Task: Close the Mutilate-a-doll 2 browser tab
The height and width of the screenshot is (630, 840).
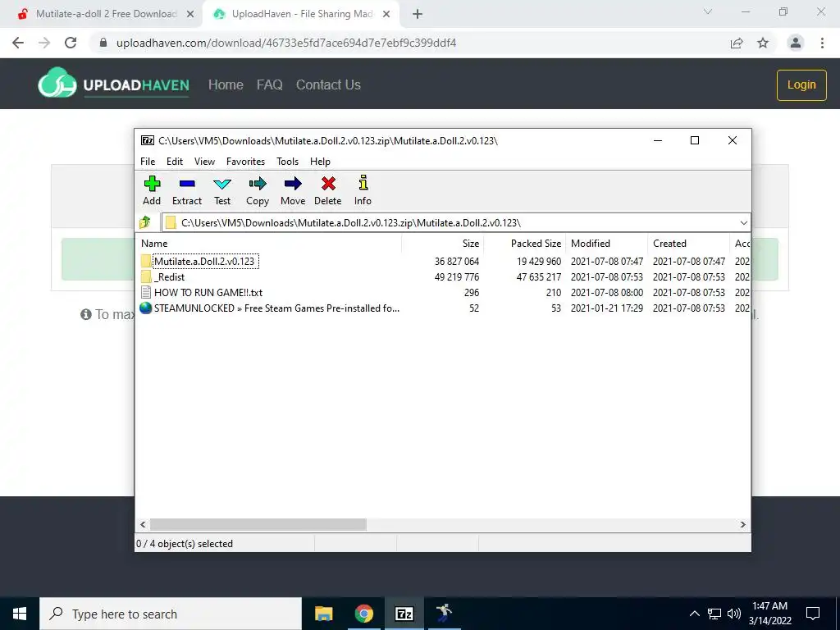Action: pos(190,15)
